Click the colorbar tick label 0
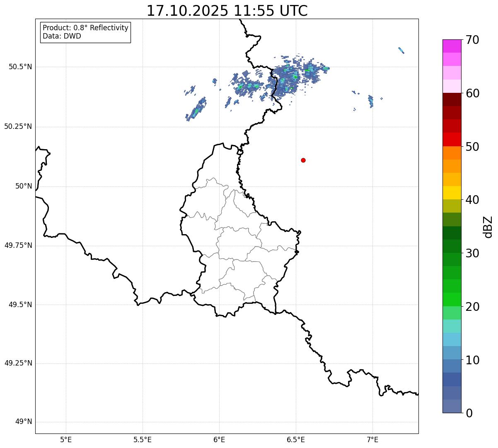This screenshot has width=498, height=448. pos(469,413)
